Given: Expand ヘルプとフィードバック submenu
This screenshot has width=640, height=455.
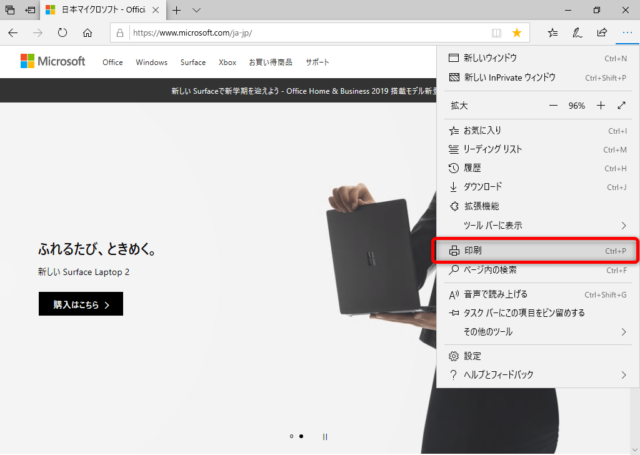Looking at the screenshot, I should coord(538,375).
